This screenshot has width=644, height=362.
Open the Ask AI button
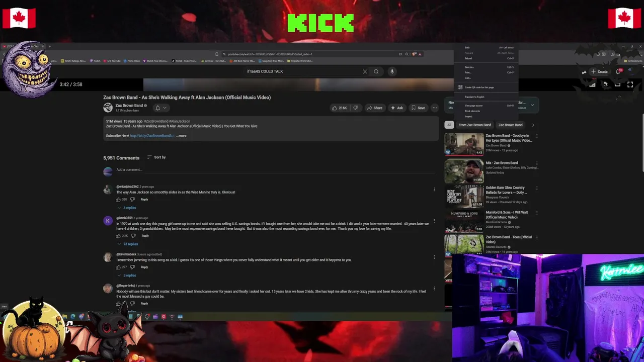click(397, 108)
